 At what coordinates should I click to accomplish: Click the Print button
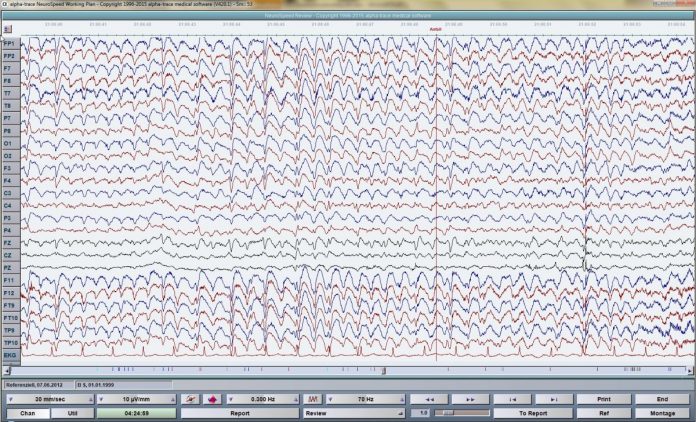[x=604, y=399]
